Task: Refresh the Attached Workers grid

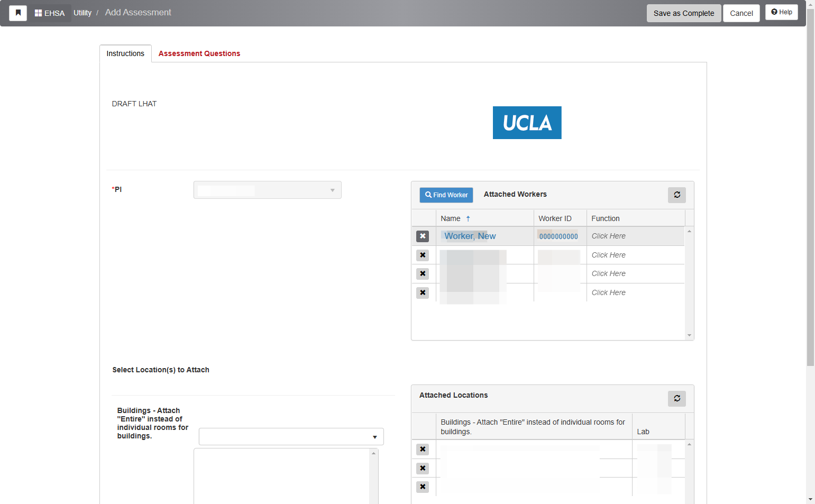Action: [676, 195]
